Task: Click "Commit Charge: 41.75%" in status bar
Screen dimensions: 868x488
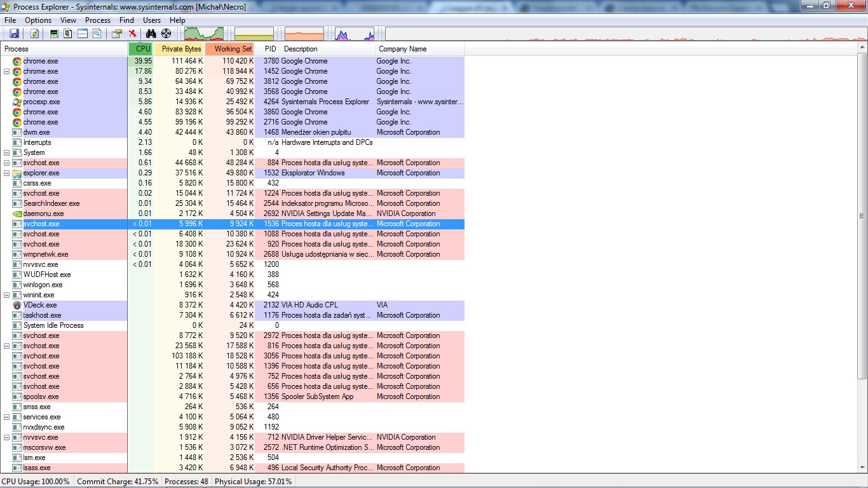Action: coord(118,482)
